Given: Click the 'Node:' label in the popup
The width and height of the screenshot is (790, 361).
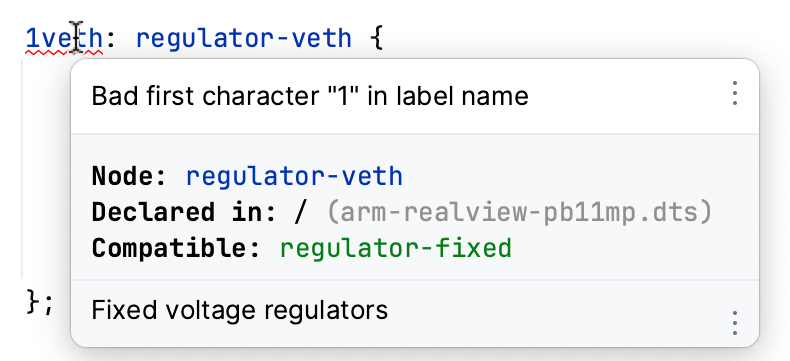Looking at the screenshot, I should click(x=129, y=177).
